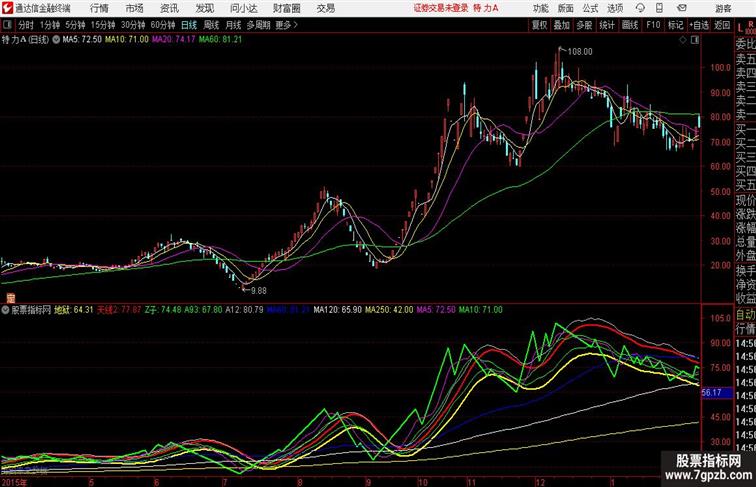Toggle the left panel icon beside 分时
Viewport: 756px width, 487px height.
[7, 25]
